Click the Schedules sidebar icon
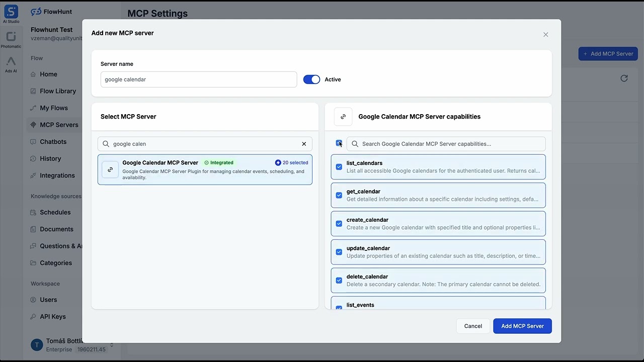This screenshot has height=362, width=644. click(33, 212)
